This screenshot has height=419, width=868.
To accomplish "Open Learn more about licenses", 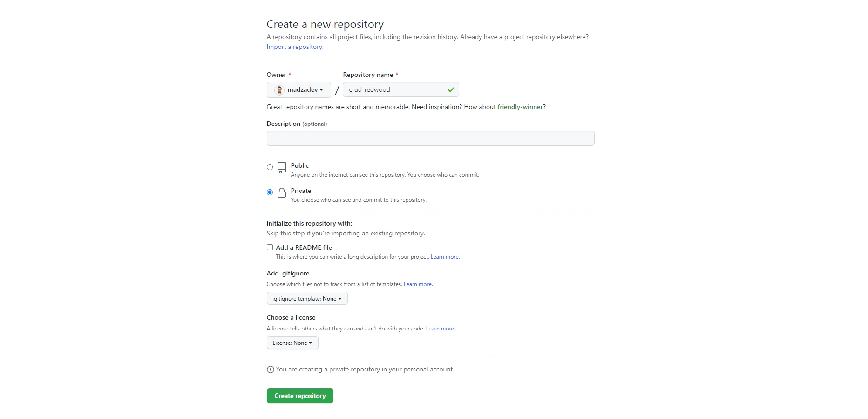I will pyautogui.click(x=439, y=328).
